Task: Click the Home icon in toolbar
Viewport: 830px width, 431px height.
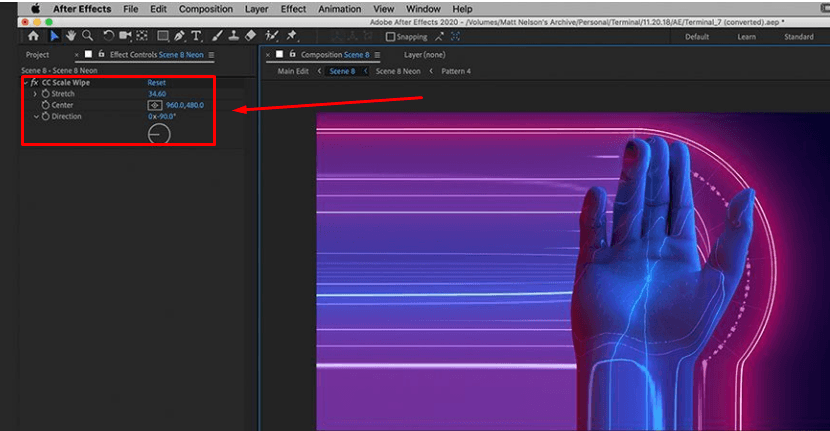Action: (x=33, y=36)
